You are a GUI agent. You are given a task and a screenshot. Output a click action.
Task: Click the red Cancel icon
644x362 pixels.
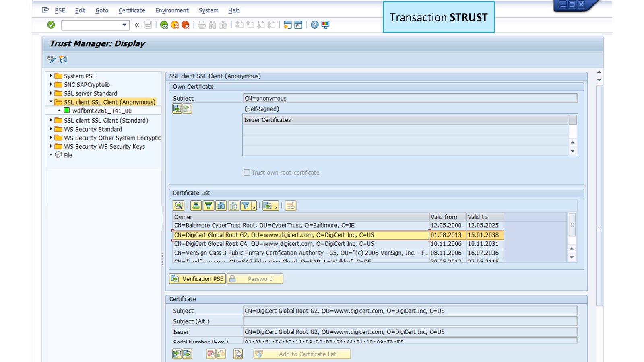186,25
